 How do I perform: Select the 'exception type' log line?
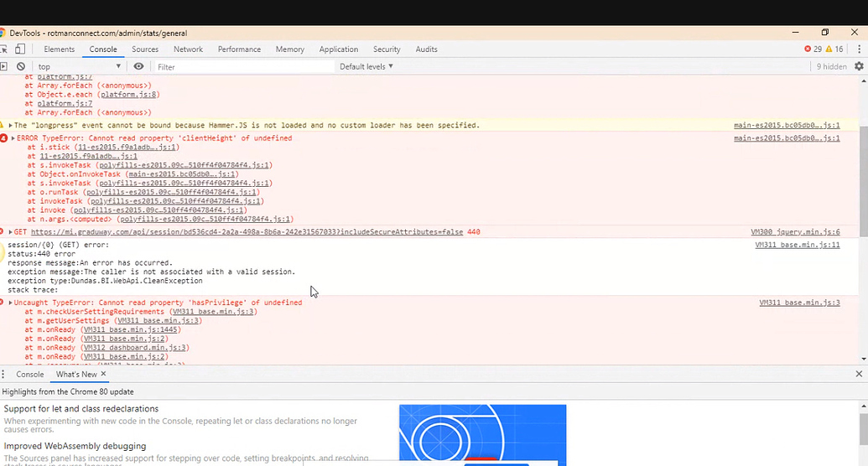pyautogui.click(x=105, y=281)
